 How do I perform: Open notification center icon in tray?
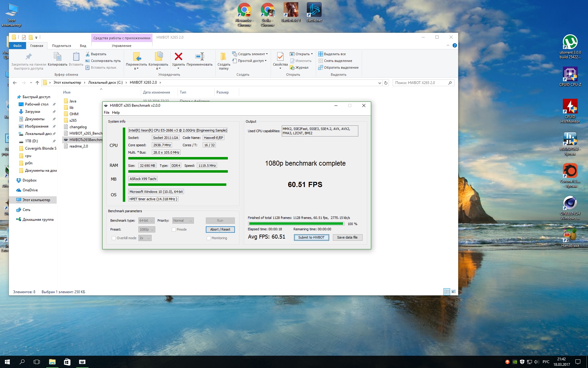578,362
